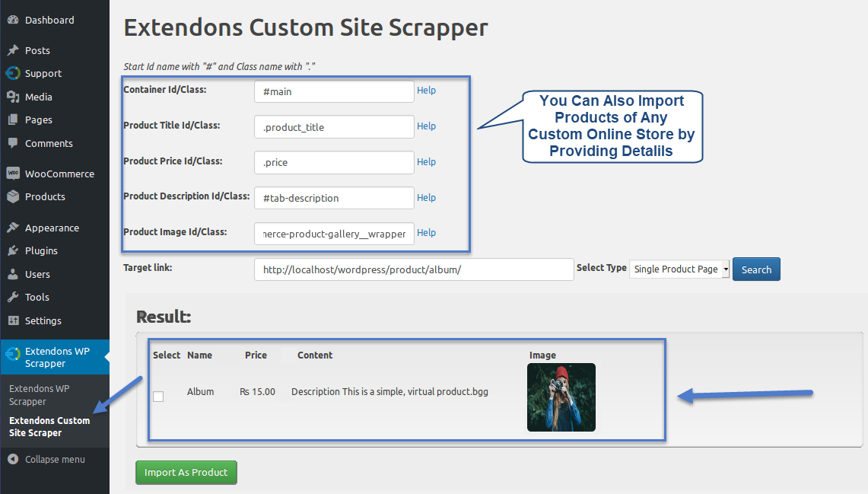Collapse the admin sidebar menu
Viewport: 868px width, 494px height.
tap(46, 460)
